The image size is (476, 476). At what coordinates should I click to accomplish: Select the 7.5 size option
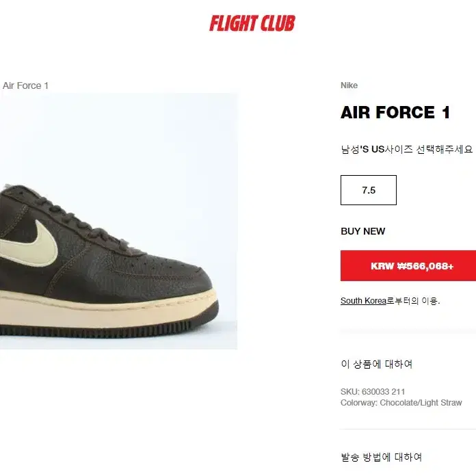pos(368,190)
